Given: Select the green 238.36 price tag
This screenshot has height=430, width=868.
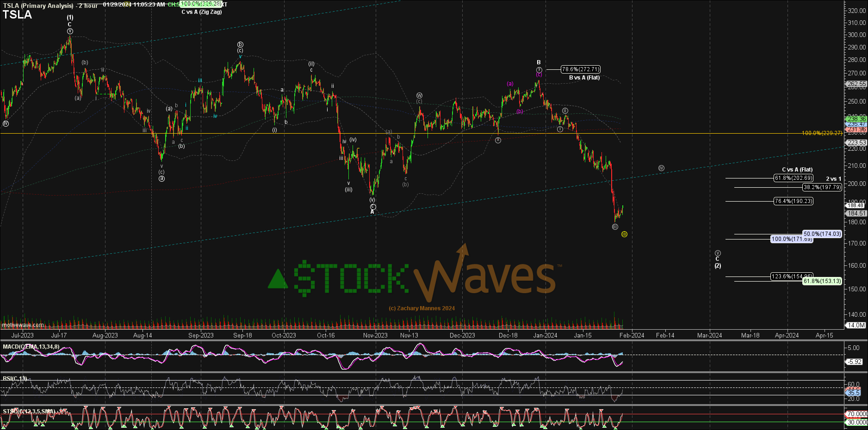Looking at the screenshot, I should [856, 119].
